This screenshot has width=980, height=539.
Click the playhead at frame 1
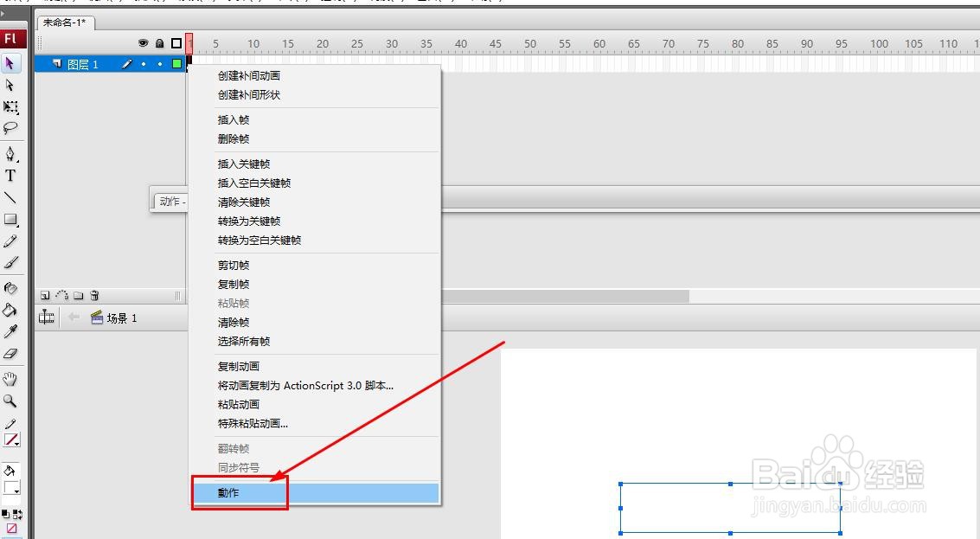pos(189,44)
